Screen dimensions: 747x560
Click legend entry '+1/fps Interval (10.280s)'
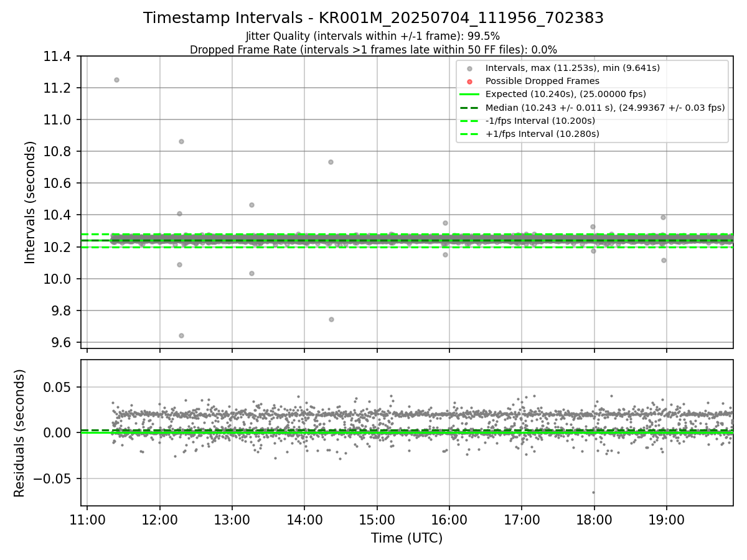click(542, 134)
